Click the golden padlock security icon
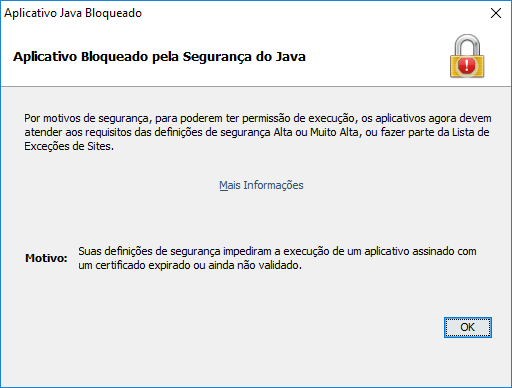Viewport: 512px width, 388px height. pos(467,56)
